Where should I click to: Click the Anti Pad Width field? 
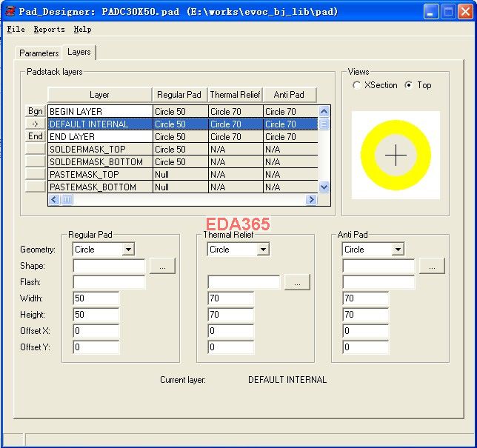click(x=366, y=298)
